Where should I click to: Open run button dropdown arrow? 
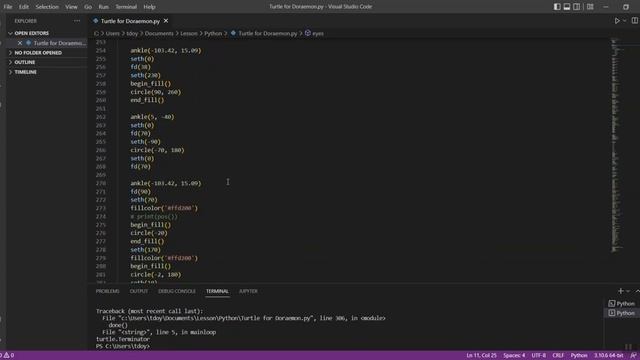(x=624, y=21)
